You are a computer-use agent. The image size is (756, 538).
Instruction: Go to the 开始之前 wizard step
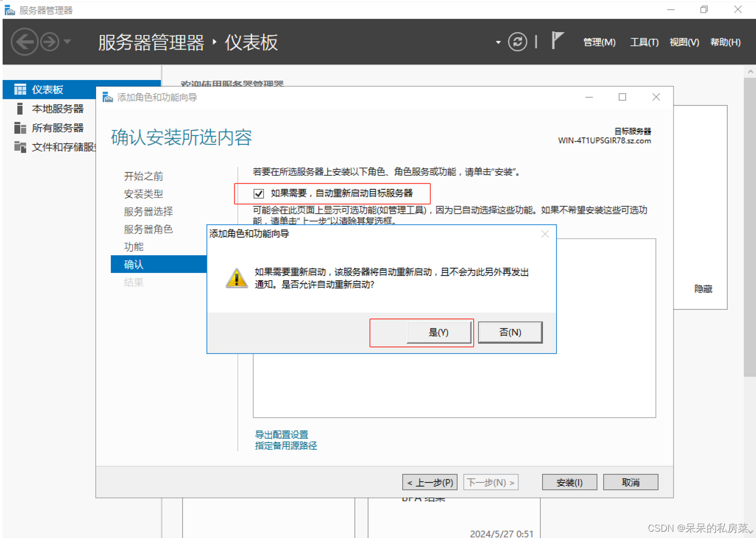tap(144, 176)
